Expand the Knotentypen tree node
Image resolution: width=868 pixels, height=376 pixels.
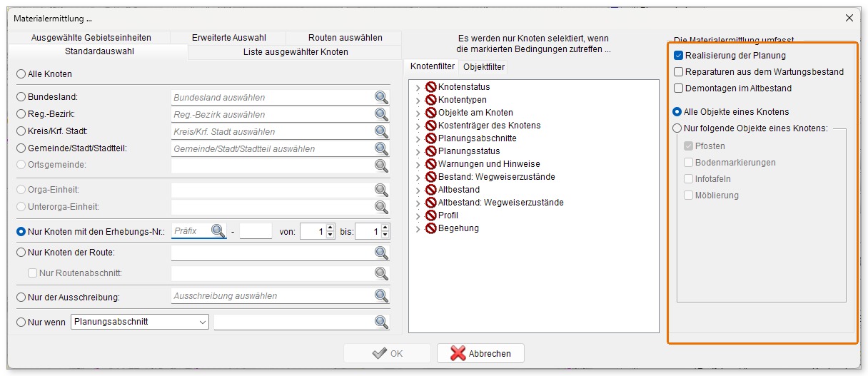pyautogui.click(x=418, y=101)
